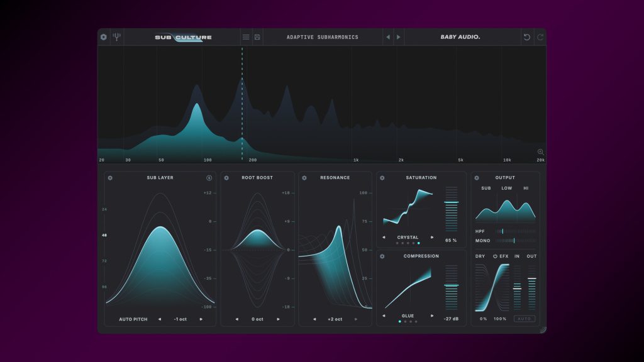The image size is (644, 362).
Task: Toggle the EFX power switch
Action: tap(495, 256)
